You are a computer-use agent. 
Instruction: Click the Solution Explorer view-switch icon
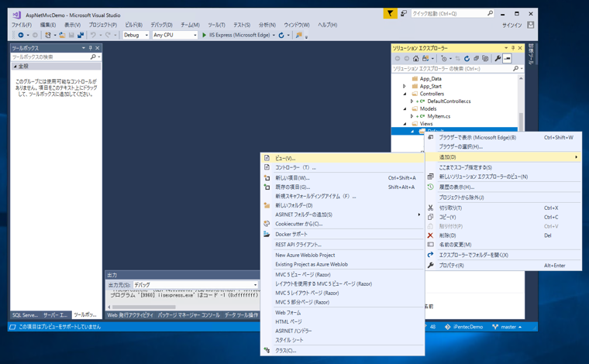425,59
